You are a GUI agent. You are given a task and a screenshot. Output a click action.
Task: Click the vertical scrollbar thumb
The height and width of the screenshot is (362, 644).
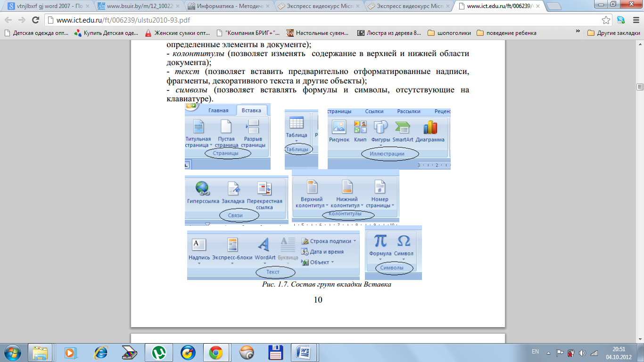pos(640,87)
